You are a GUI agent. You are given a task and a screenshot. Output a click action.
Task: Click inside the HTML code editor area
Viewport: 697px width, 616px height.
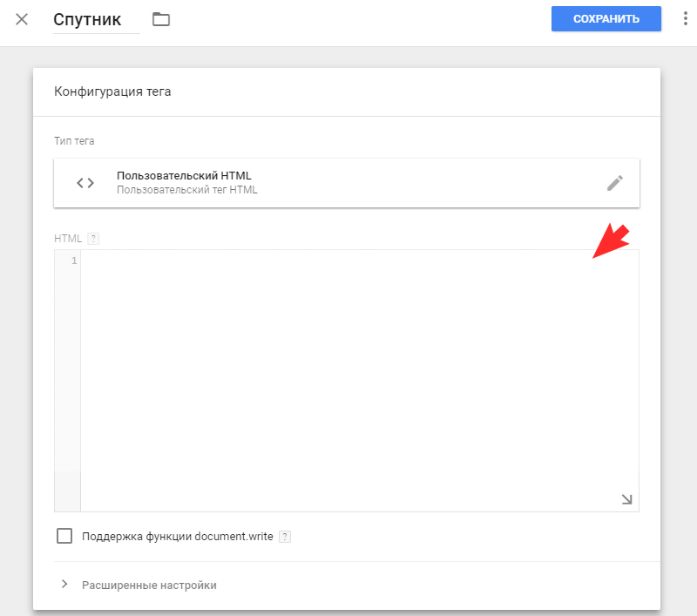coord(360,381)
